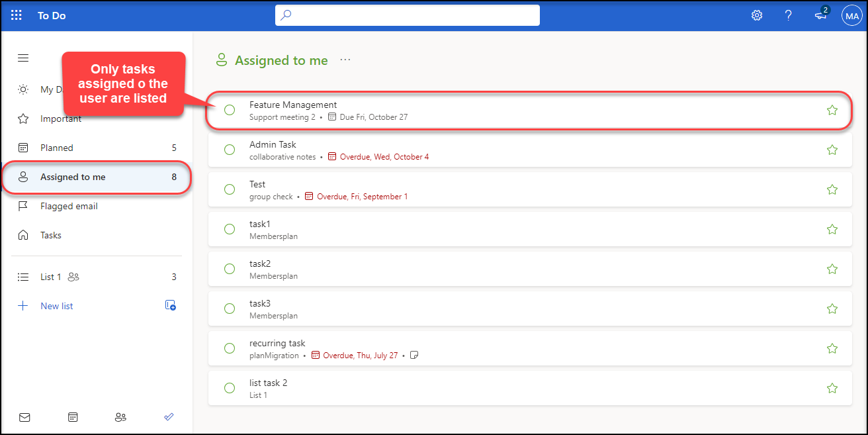
Task: Star task1 to mark it important
Action: 832,229
